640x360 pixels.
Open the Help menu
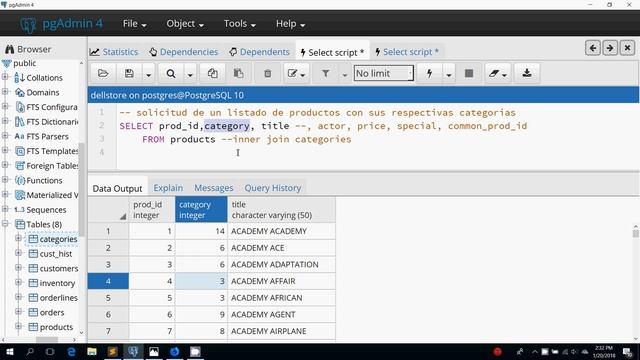[x=290, y=24]
